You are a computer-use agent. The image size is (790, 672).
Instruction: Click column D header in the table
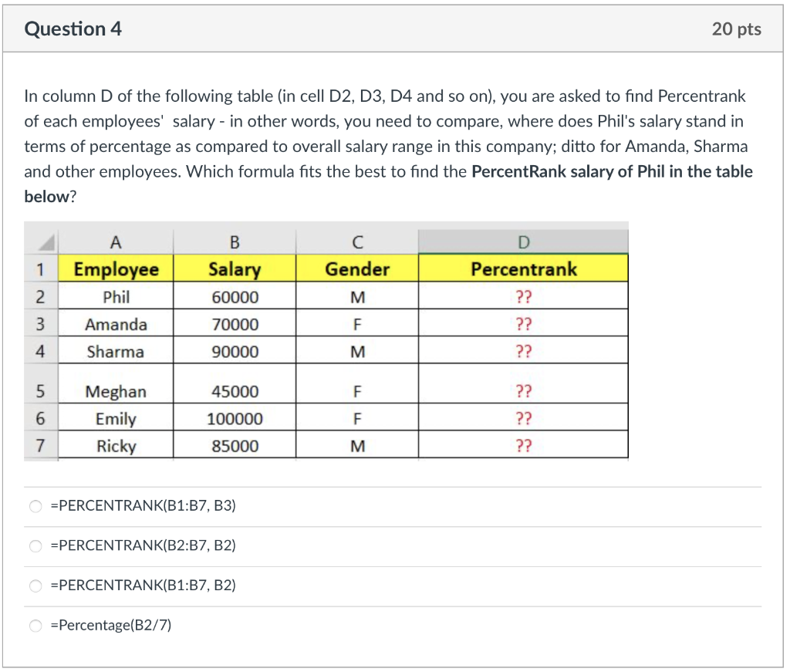pos(524,242)
